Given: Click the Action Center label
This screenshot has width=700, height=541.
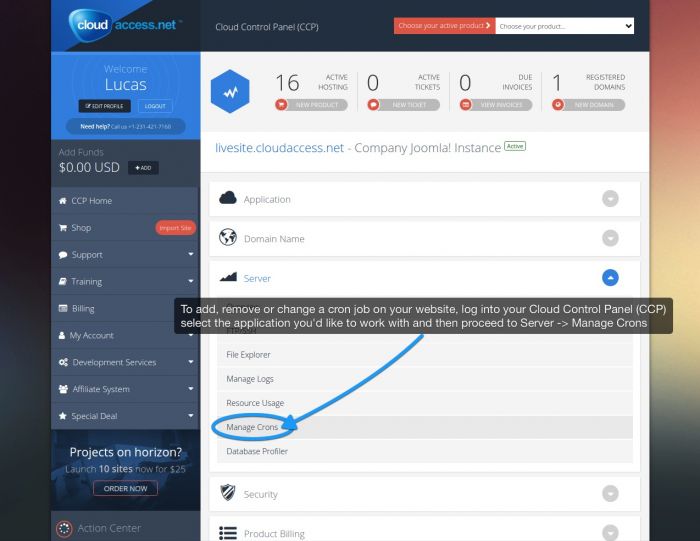Looking at the screenshot, I should (109, 528).
